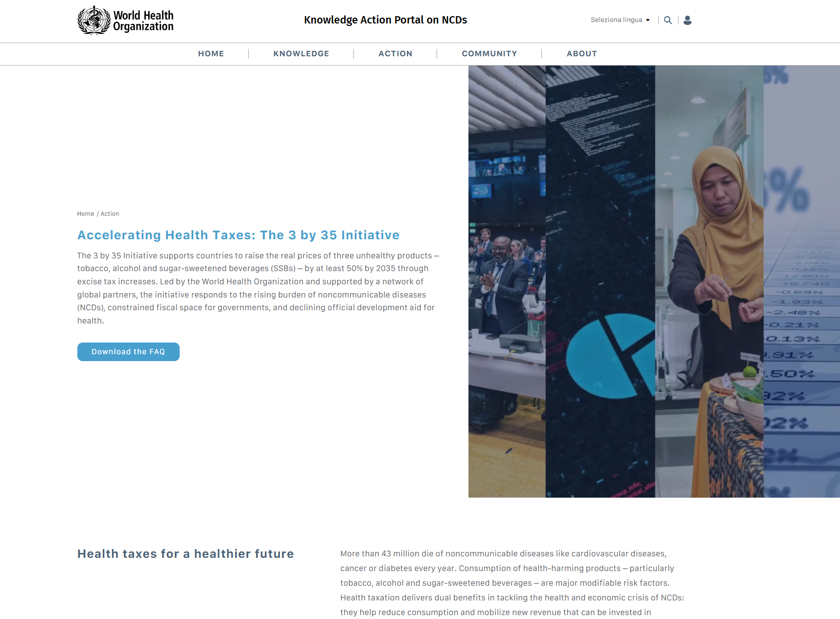Go to HOME in navigation bar
840x619 pixels.
pos(211,54)
